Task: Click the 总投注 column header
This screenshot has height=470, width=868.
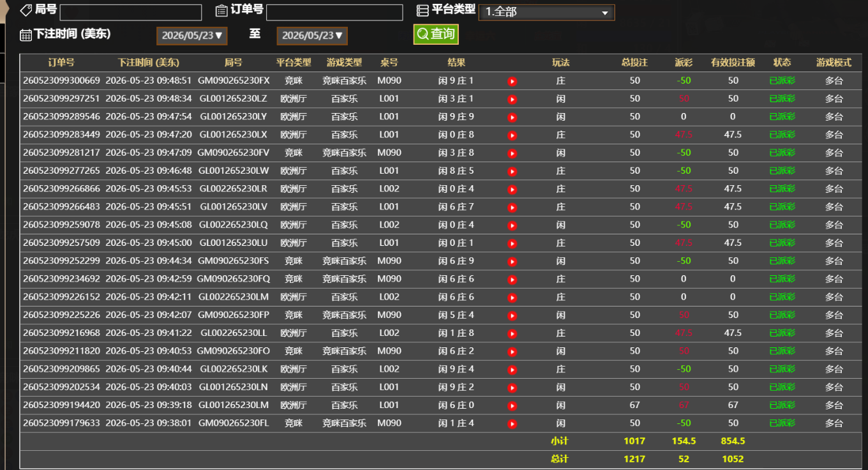Action: (x=634, y=63)
